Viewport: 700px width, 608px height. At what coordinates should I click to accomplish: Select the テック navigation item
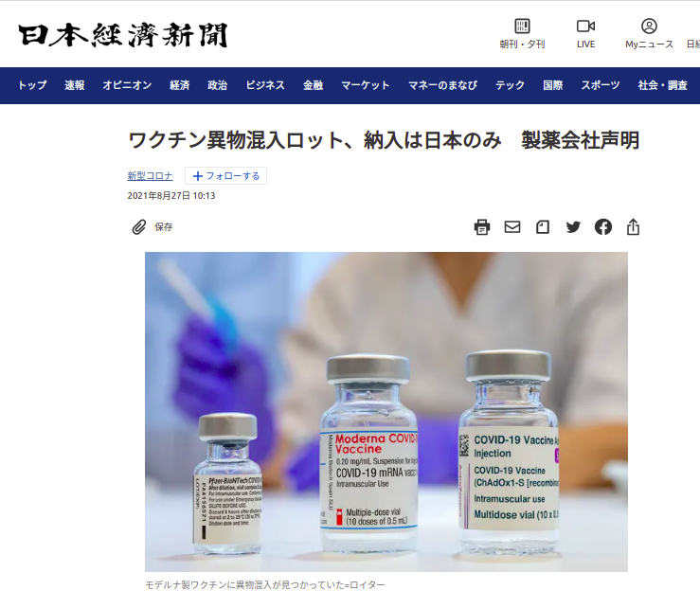coord(510,85)
